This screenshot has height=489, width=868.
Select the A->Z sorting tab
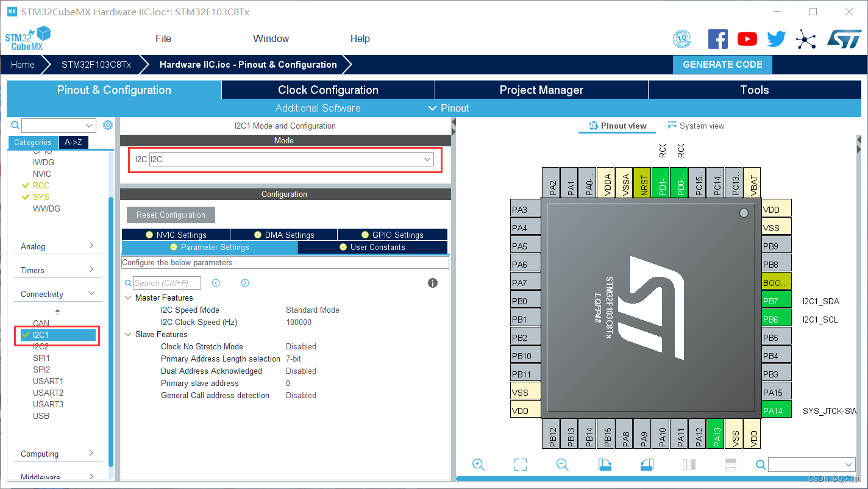click(x=73, y=142)
